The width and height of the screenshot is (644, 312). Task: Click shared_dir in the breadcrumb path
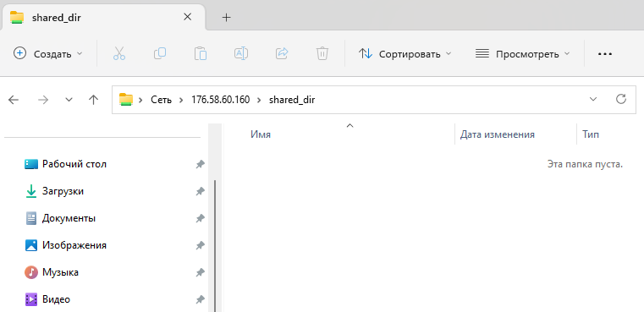[x=292, y=100]
